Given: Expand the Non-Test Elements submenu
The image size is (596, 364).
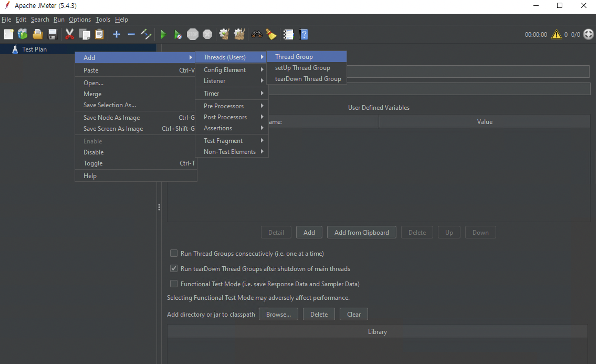Looking at the screenshot, I should tap(232, 152).
